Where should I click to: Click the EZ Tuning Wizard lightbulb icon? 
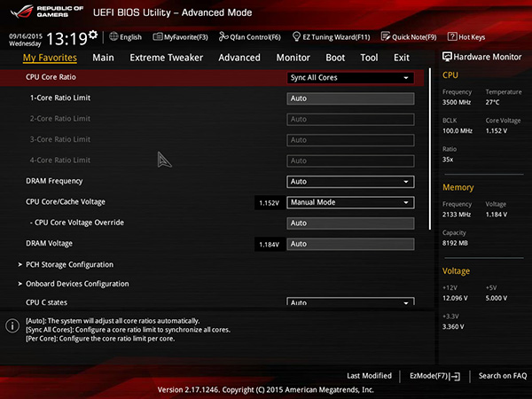(296, 36)
